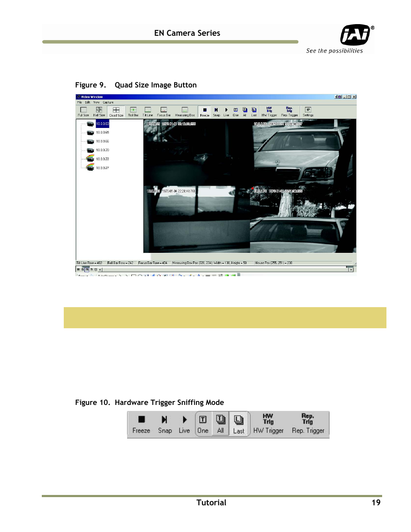Click Snap in Figure 10 toolbar
The image size is (411, 532).
(x=165, y=425)
